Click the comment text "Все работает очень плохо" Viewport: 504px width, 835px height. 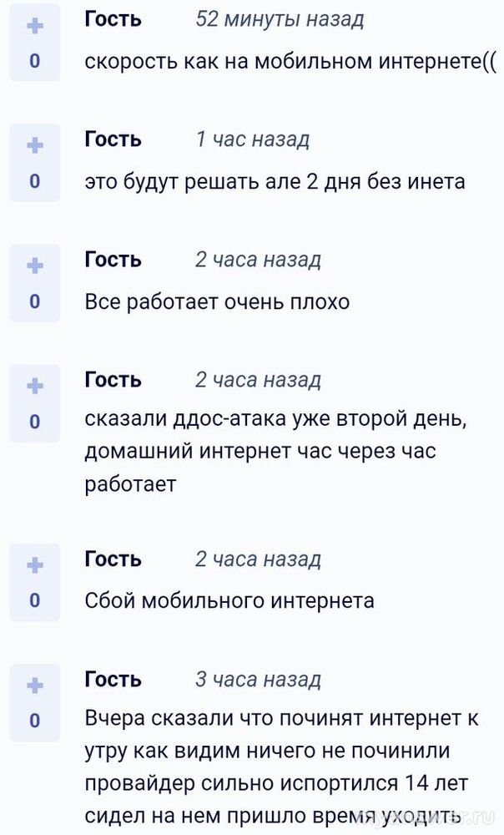coord(217,301)
